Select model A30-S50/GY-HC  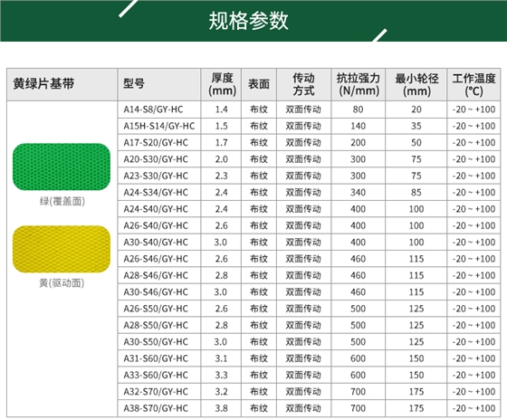pyautogui.click(x=156, y=342)
